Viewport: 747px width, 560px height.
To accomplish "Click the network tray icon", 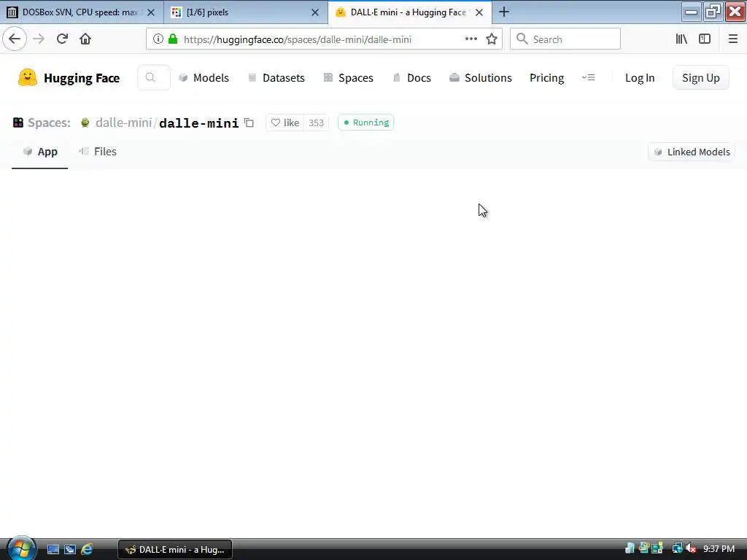I will coord(677,548).
